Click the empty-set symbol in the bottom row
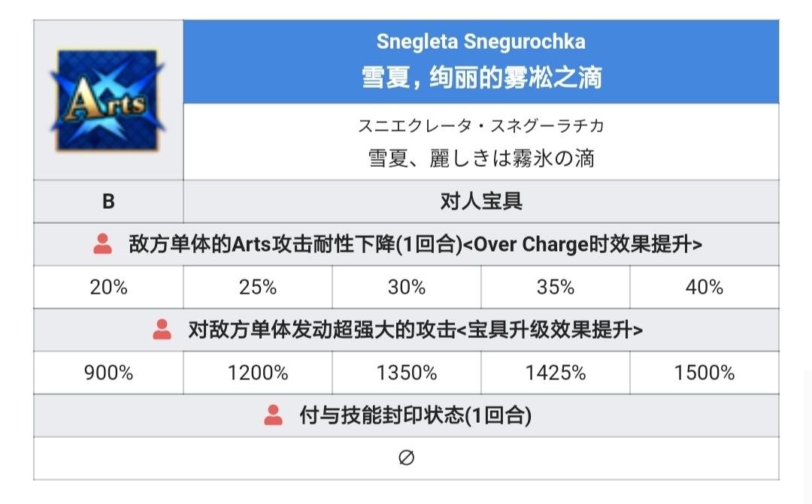Image resolution: width=812 pixels, height=504 pixels. click(406, 457)
